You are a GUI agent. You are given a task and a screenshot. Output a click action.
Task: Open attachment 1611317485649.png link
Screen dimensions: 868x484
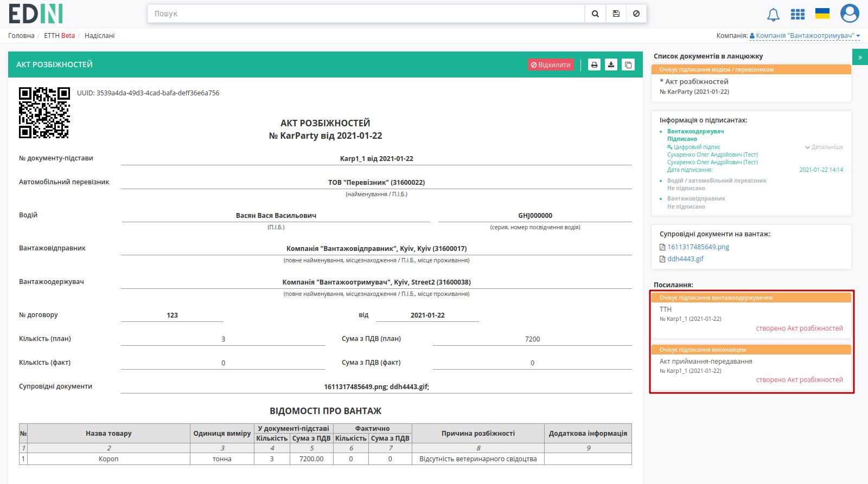[x=698, y=247]
